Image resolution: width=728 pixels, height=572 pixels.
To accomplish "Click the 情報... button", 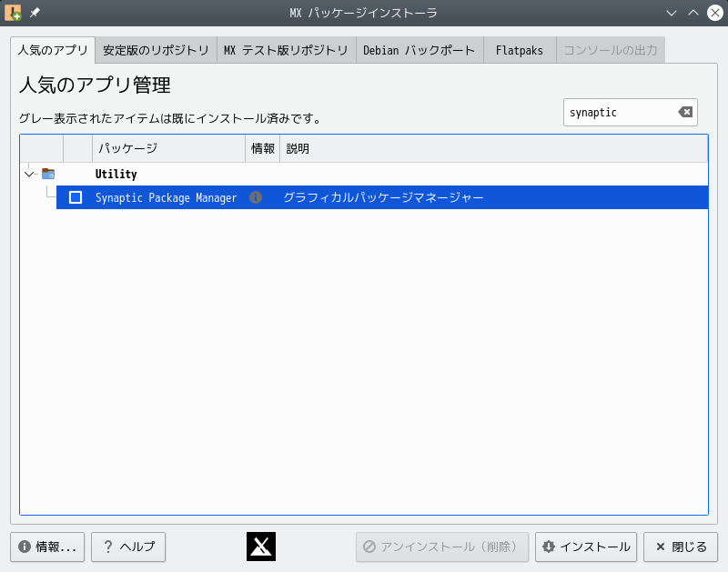I will coord(47,547).
